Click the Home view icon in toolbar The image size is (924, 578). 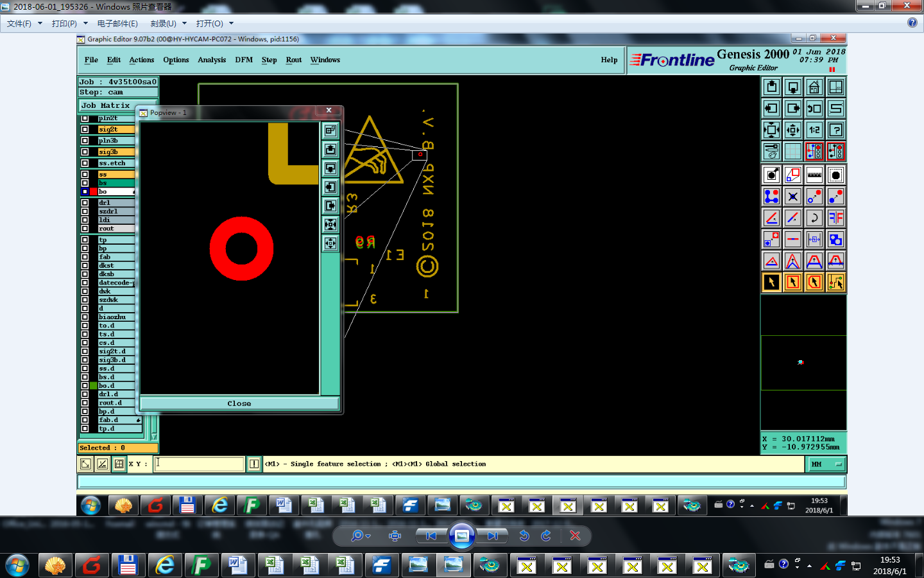814,87
